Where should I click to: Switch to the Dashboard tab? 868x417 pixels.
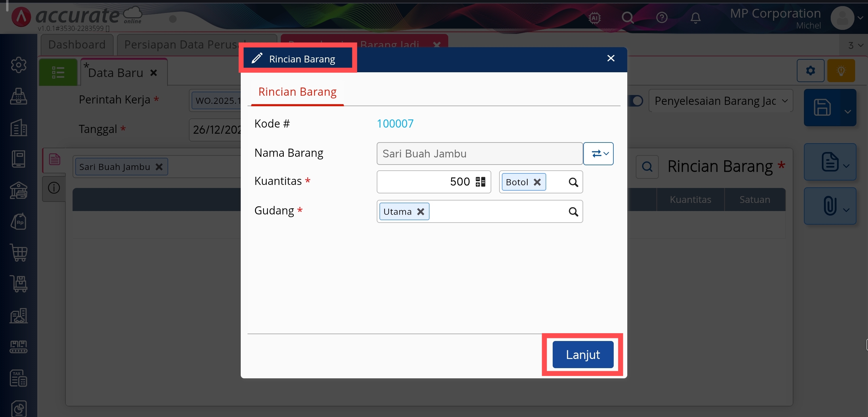[77, 44]
